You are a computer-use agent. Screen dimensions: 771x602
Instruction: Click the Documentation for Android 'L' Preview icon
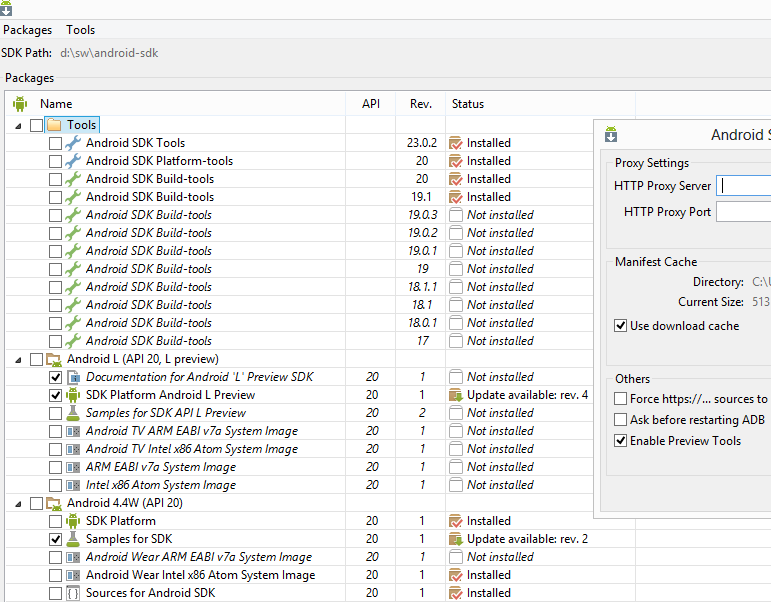(x=73, y=377)
